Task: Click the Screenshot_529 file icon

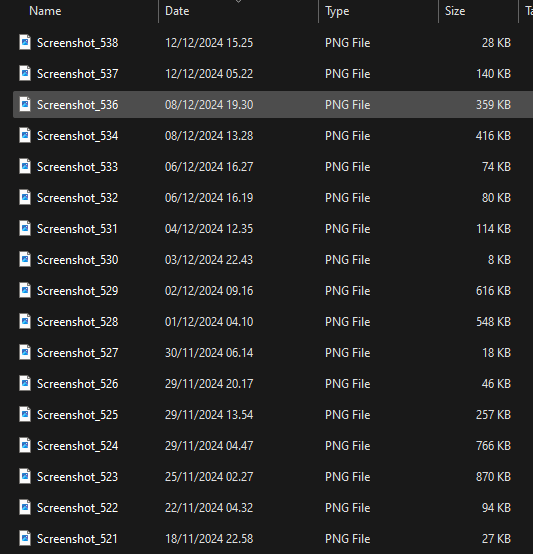Action: pyautogui.click(x=25, y=290)
